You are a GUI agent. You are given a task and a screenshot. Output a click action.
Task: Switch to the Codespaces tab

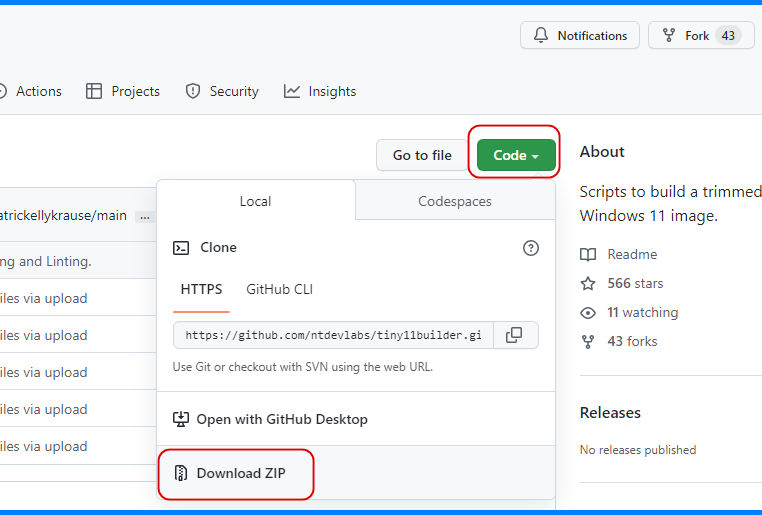(x=454, y=201)
